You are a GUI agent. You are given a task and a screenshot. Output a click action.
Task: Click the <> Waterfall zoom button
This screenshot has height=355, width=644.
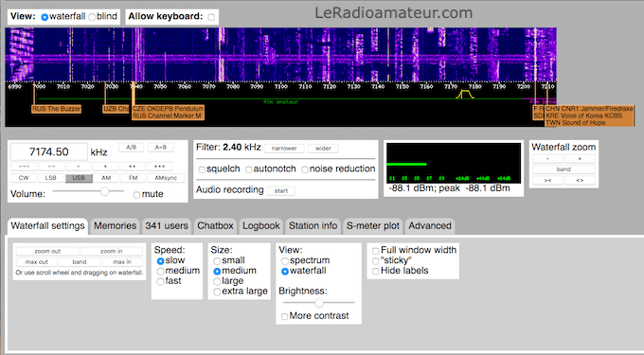pos(580,180)
